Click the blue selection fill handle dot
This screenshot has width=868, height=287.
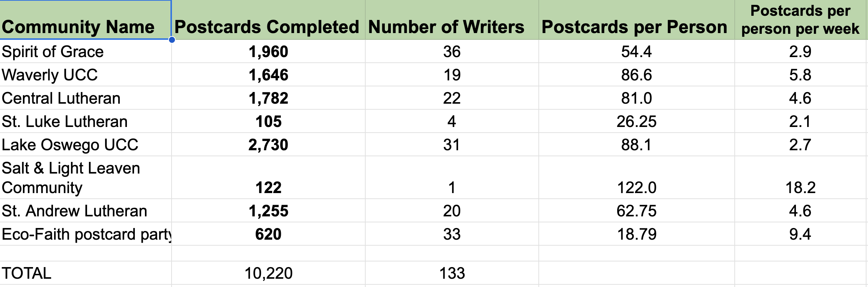point(172,39)
